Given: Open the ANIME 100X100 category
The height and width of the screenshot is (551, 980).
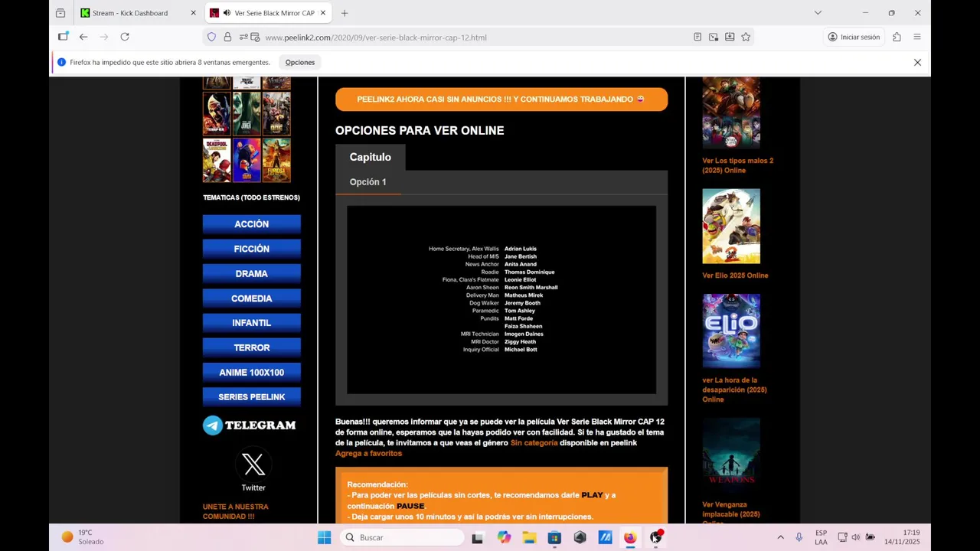Looking at the screenshot, I should point(252,373).
